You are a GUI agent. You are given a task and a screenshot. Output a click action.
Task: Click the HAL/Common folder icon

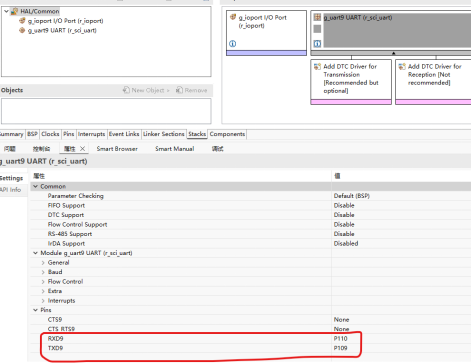click(14, 11)
